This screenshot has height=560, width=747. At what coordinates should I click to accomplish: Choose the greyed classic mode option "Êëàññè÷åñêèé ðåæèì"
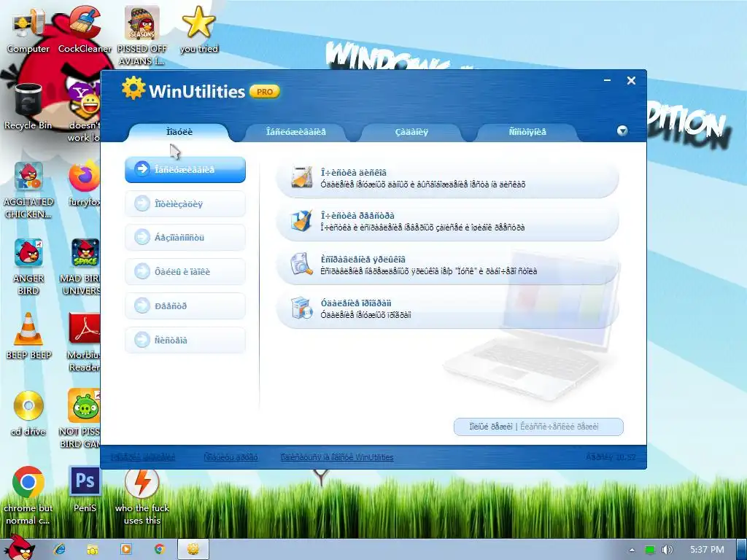pos(560,427)
